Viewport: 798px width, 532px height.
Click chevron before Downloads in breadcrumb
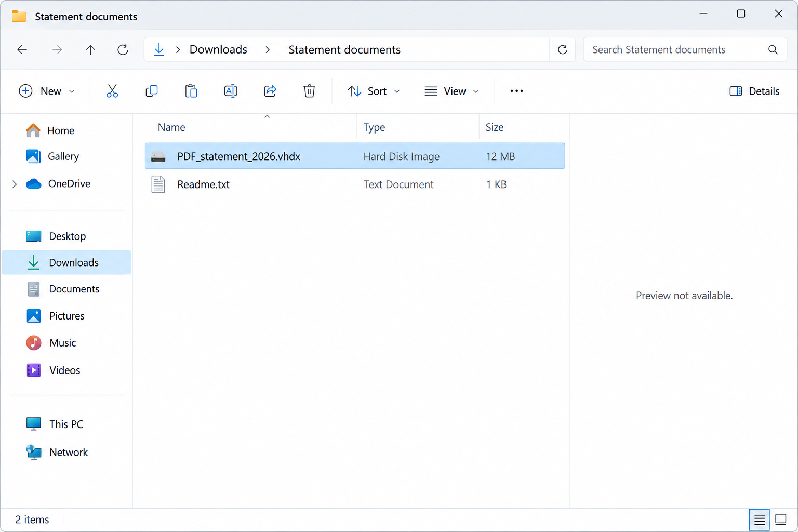tap(178, 49)
